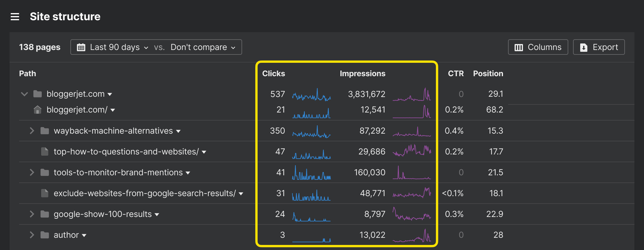Sort by the Impressions column header
644x250 pixels.
tap(362, 74)
